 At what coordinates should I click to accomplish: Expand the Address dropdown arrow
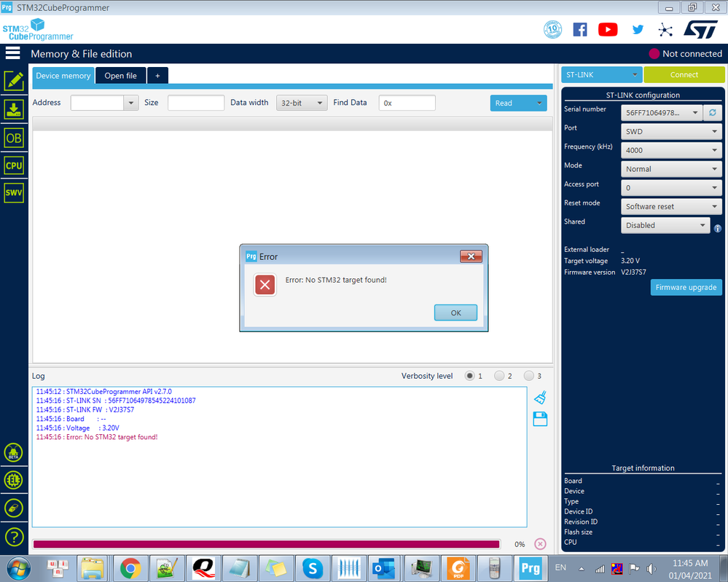131,103
